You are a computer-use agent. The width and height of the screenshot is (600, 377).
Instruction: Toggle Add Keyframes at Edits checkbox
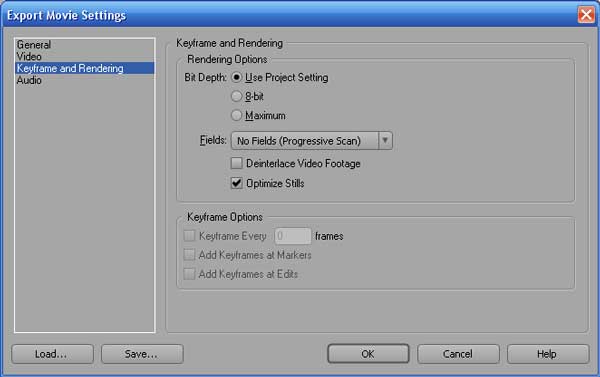(x=189, y=274)
